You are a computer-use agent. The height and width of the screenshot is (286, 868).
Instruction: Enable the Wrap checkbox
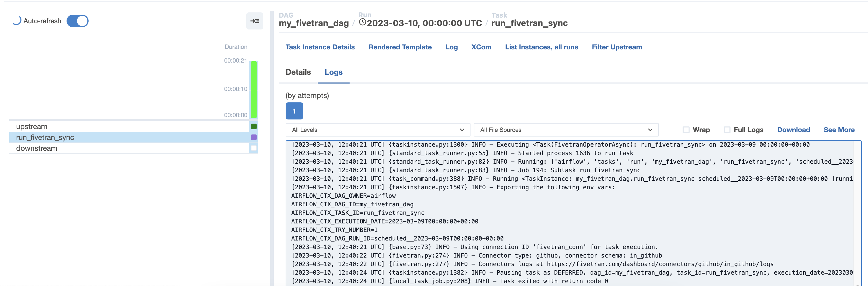coord(686,130)
